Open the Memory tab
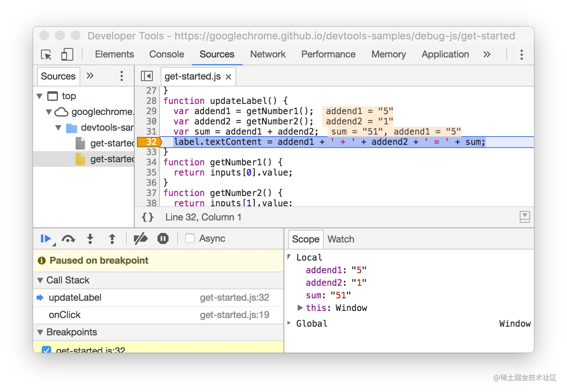The image size is (567, 392). click(389, 54)
